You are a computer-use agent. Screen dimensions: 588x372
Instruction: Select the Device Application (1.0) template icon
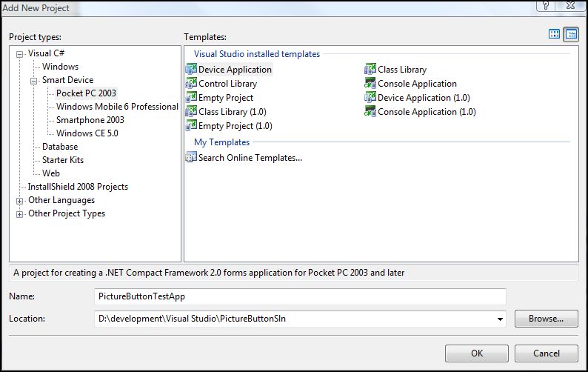coord(370,97)
